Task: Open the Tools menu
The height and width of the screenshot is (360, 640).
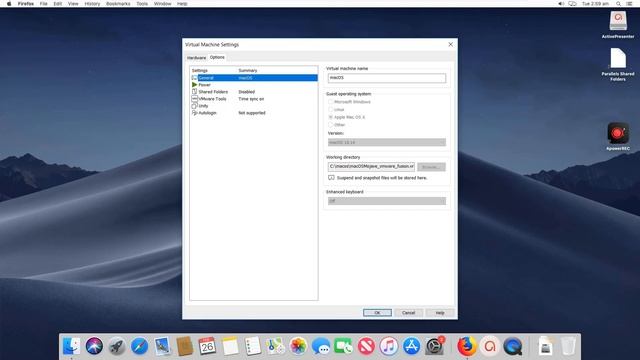Action: pyautogui.click(x=142, y=4)
